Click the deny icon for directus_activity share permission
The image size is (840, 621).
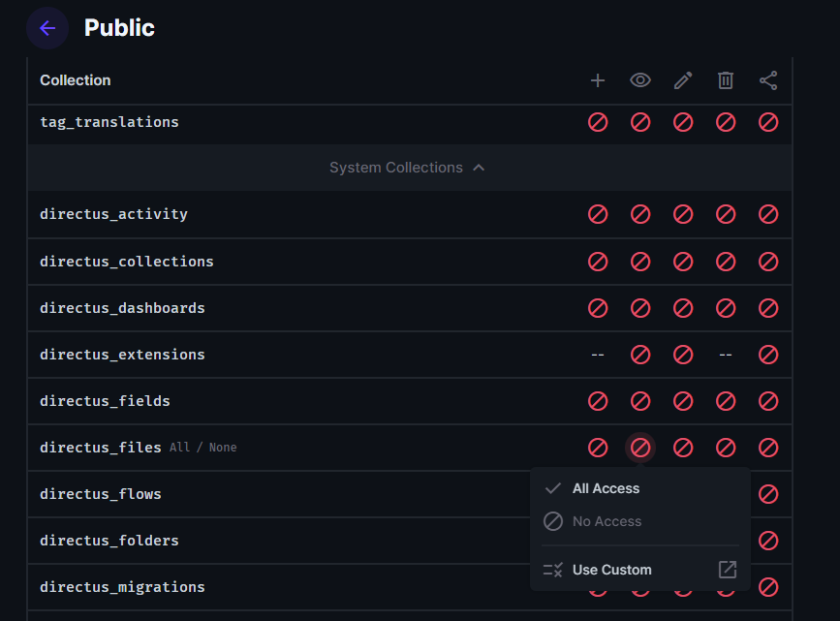coord(768,214)
